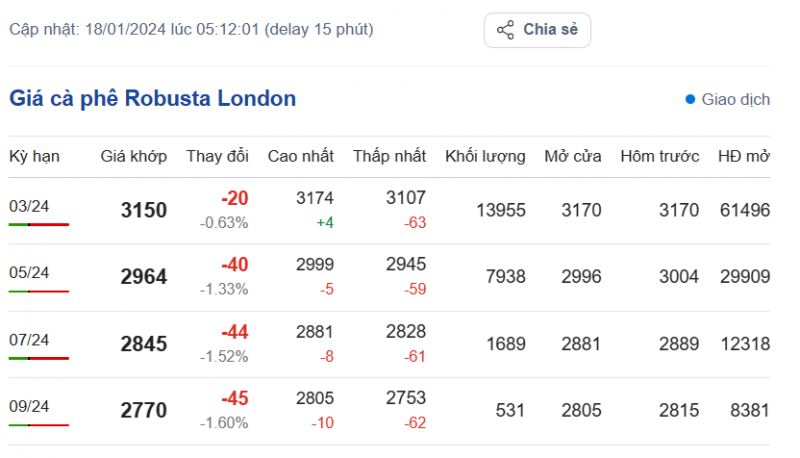800x458 pixels.
Task: Select the Kỳ hạn column header
Action: tap(34, 156)
